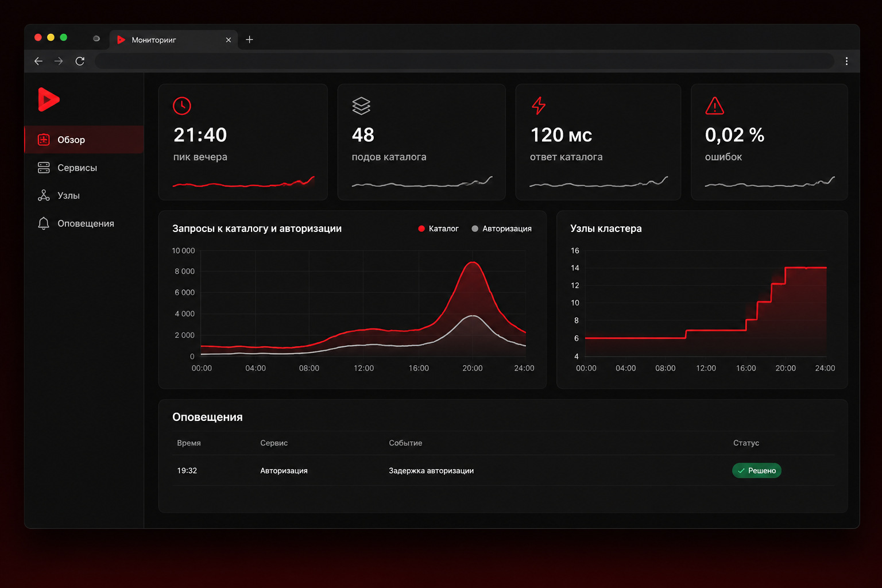Click the 10 000 axis label

coord(183,250)
